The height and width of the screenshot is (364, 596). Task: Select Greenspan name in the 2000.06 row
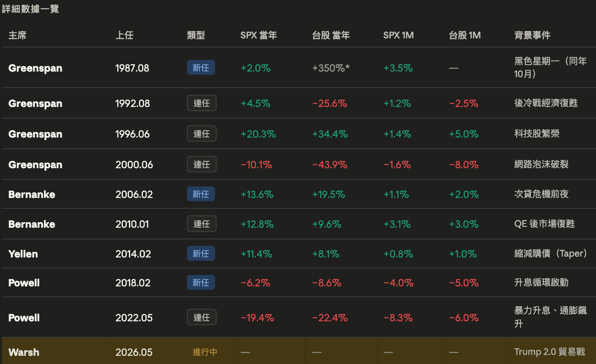(35, 165)
